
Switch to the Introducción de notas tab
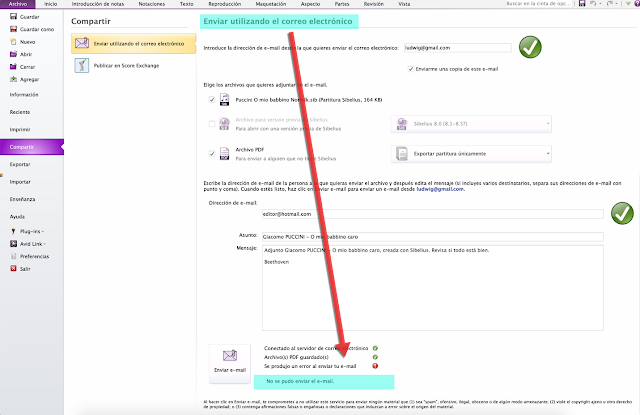coord(98,4)
